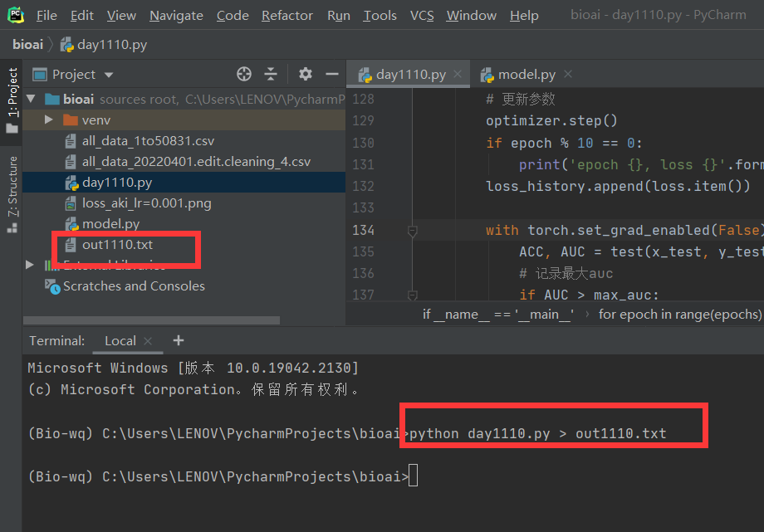The image size is (764, 532).
Task: Select the Local terminal tab
Action: 120,341
